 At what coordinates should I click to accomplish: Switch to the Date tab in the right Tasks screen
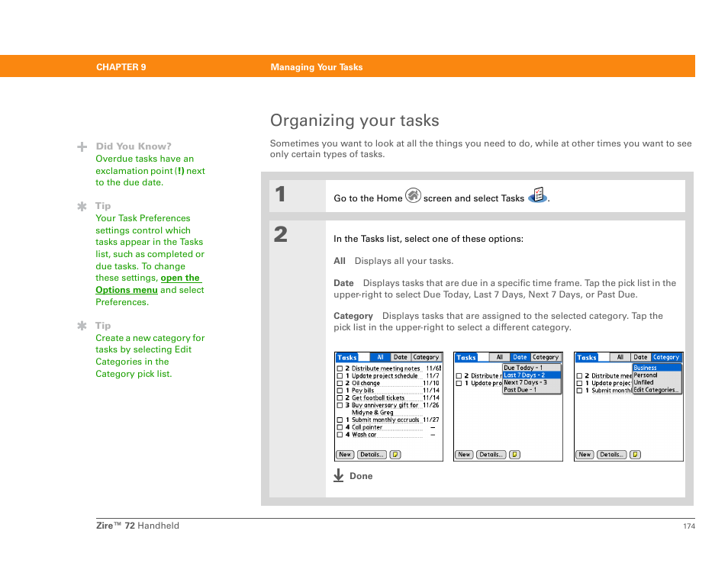point(640,357)
